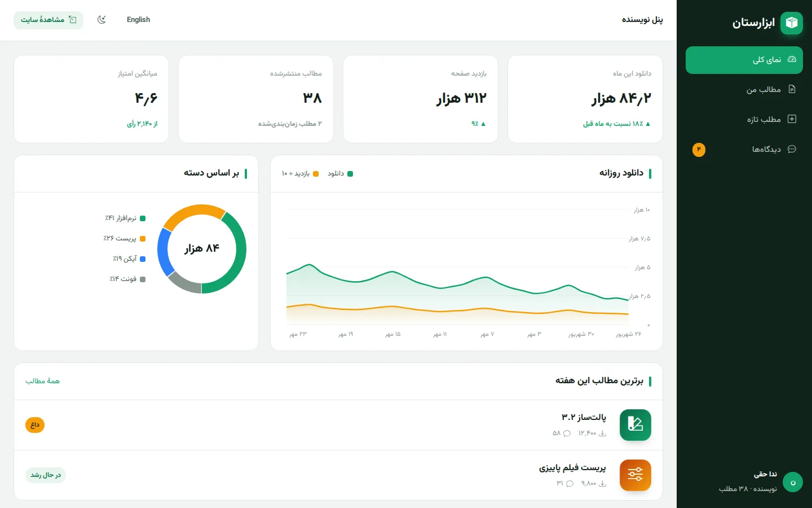Click the ابزارستان box logo icon
The width and height of the screenshot is (812, 508).
coord(792,23)
